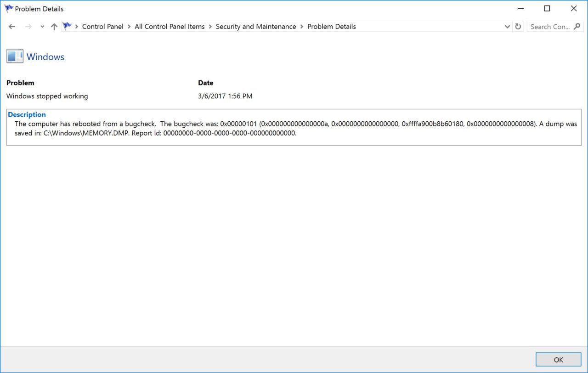Screen dimensions: 588x373
Task: Click the Up one level arrow
Action: click(x=54, y=27)
